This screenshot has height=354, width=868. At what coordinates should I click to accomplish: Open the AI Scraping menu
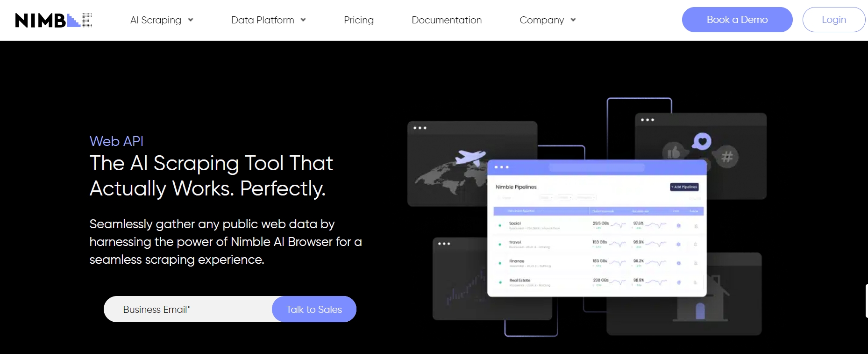tap(156, 20)
